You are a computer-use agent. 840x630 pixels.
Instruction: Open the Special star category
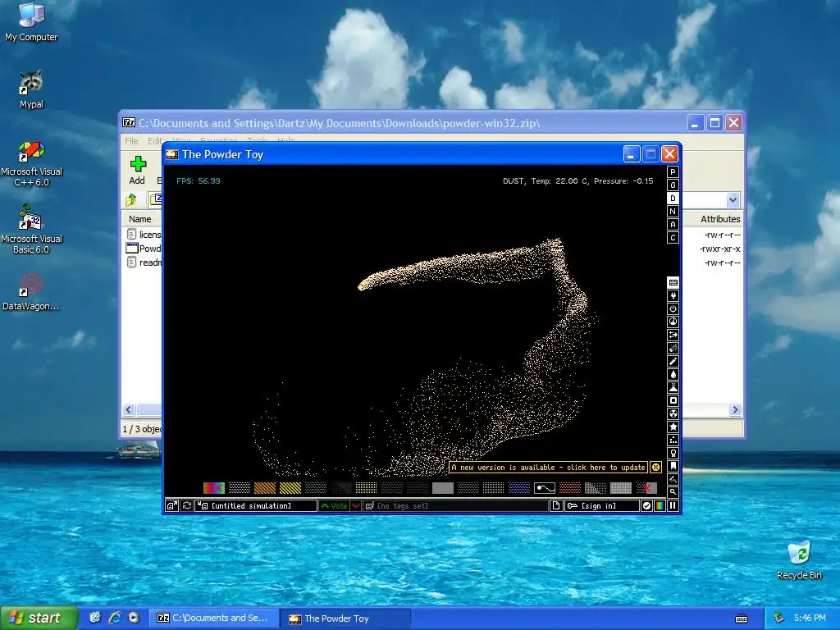(x=673, y=427)
